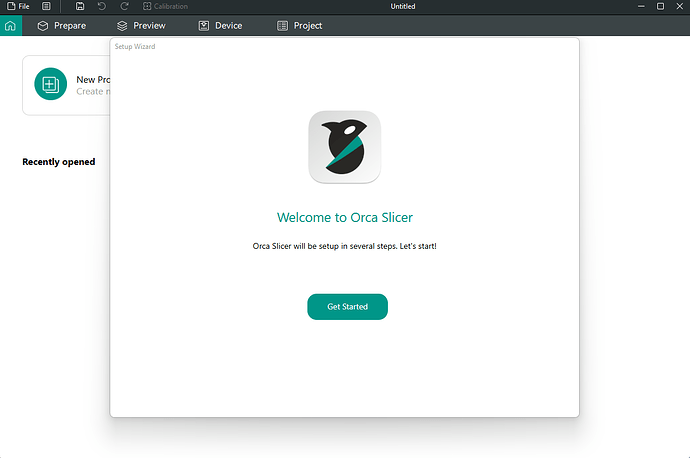Click the icon right of File menu
Image resolution: width=690 pixels, height=458 pixels.
(x=46, y=6)
